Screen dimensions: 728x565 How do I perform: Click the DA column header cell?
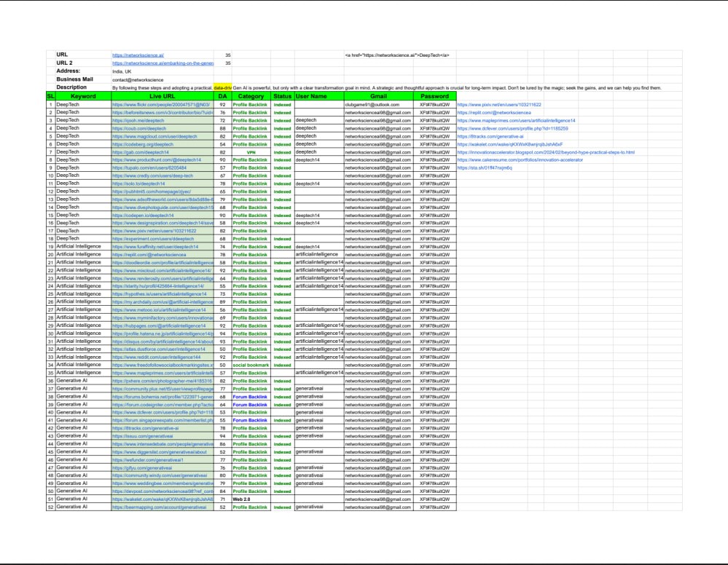click(222, 96)
